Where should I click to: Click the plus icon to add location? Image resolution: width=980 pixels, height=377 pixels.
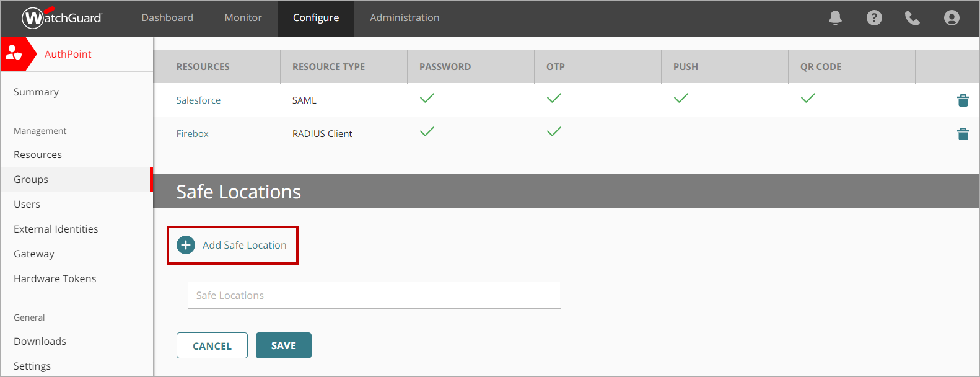(x=186, y=245)
